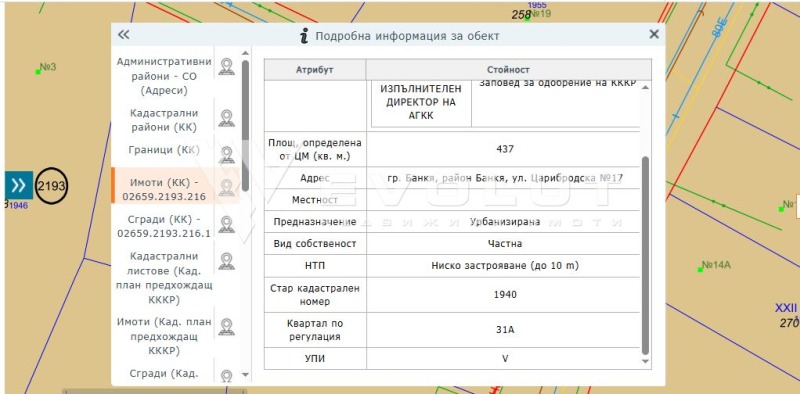Select Кадастрални листове (Кад. план предхождащ КККР)
The image size is (800, 394).
(164, 278)
